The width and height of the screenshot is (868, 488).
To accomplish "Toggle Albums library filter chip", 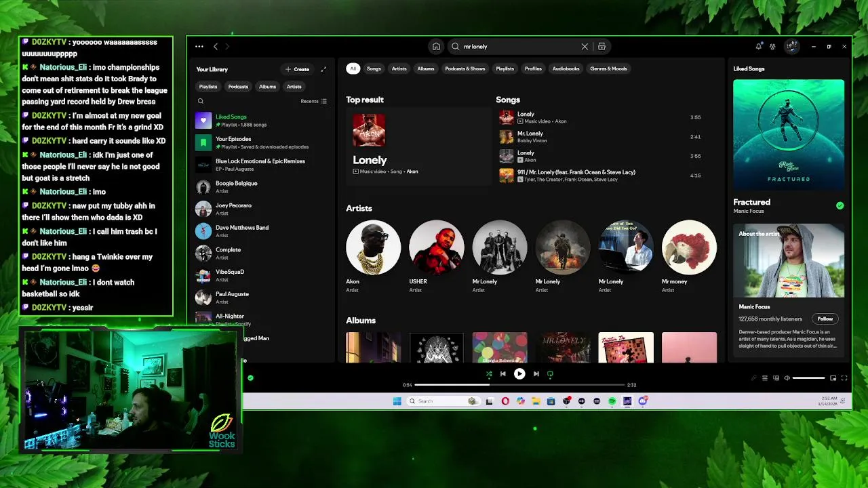I will click(x=267, y=87).
